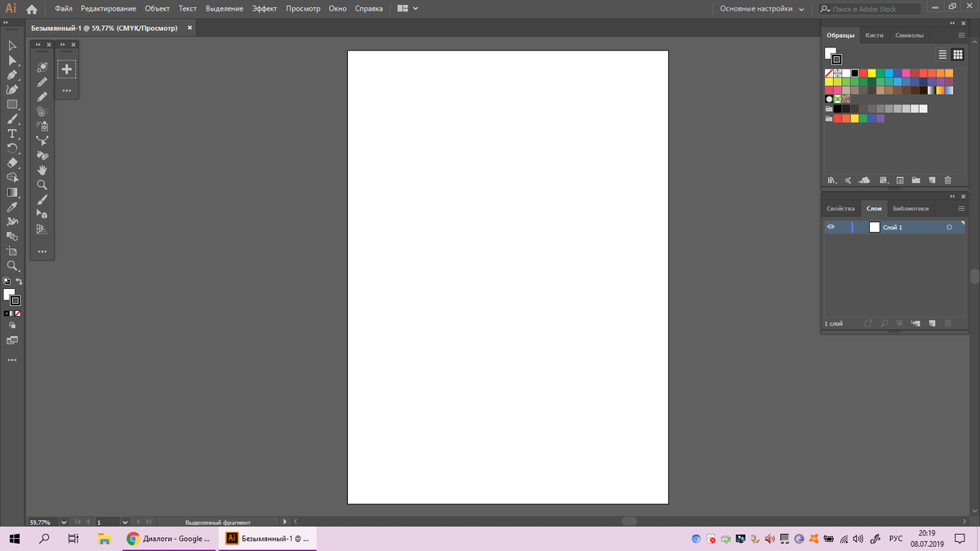This screenshot has height=551, width=980.
Task: Click Edit Toolbar dots in main toolbar
Action: [x=12, y=359]
